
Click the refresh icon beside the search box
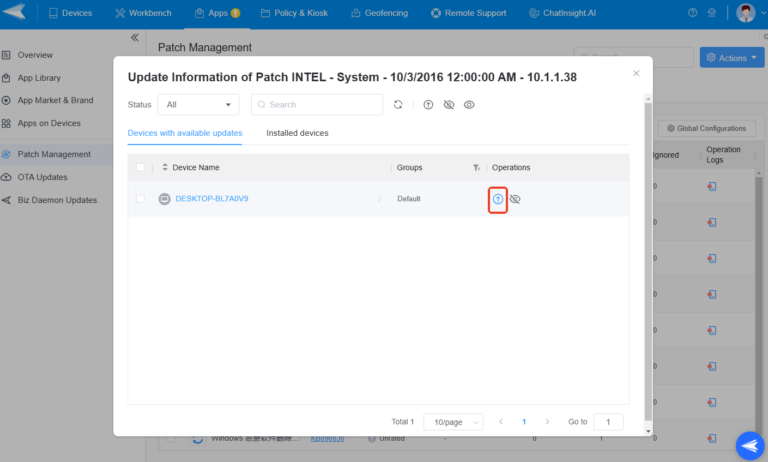click(398, 104)
